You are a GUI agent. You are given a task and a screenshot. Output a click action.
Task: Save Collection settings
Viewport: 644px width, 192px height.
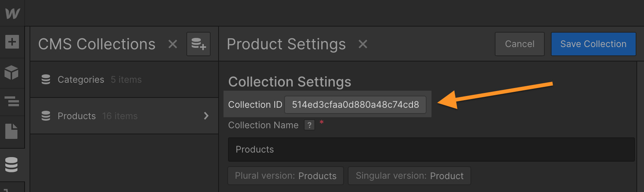coord(593,44)
